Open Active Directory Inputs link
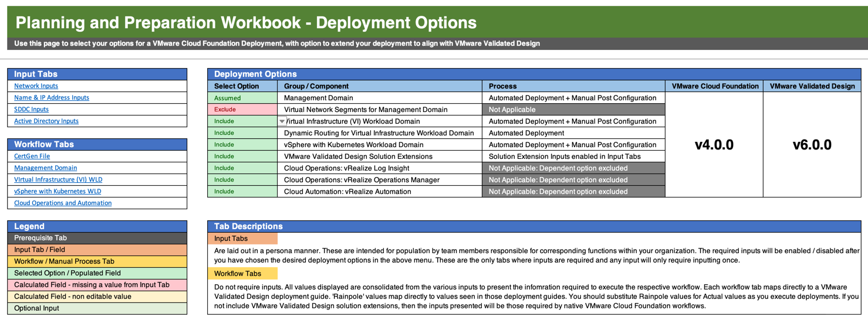Screen dimensions: 868x330 [x=46, y=121]
